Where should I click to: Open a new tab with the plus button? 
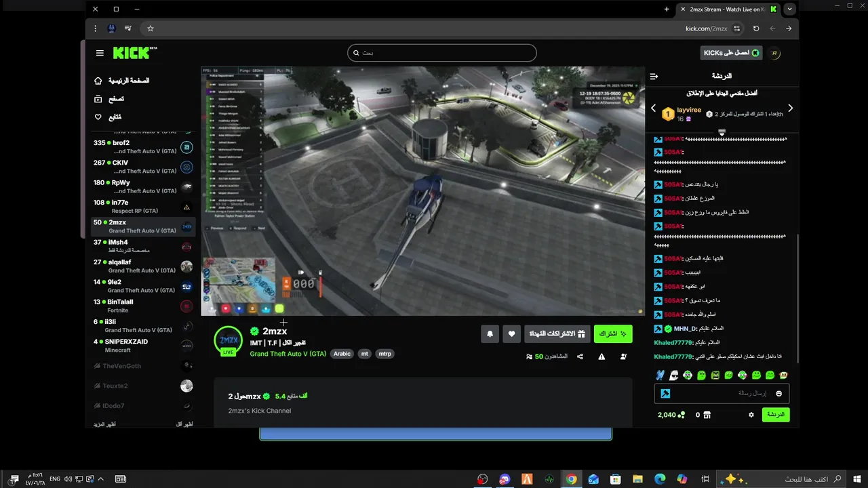667,9
